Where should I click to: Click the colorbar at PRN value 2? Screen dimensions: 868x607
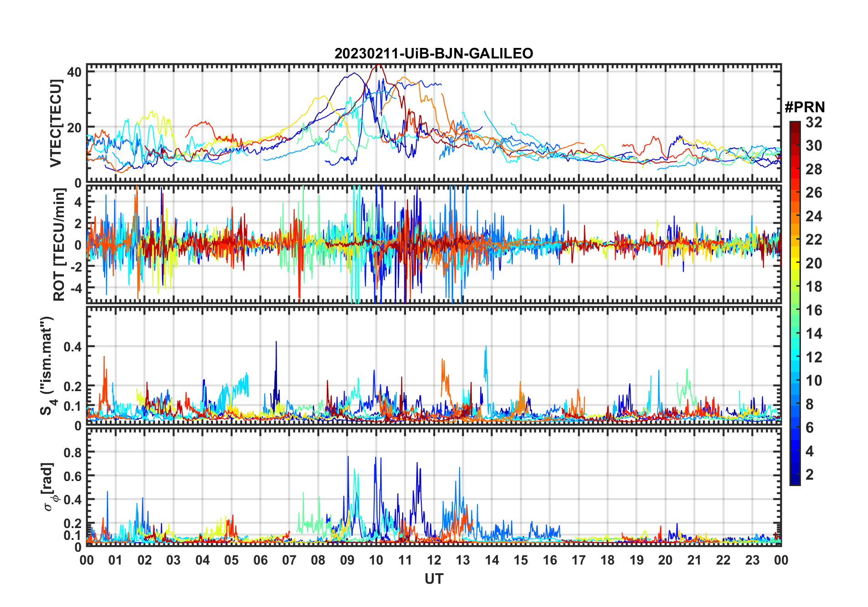tap(795, 474)
